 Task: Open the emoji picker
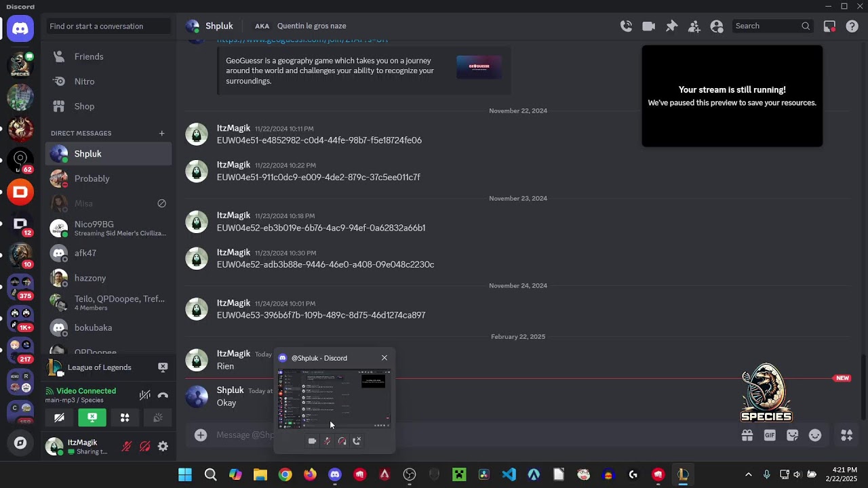pyautogui.click(x=815, y=435)
